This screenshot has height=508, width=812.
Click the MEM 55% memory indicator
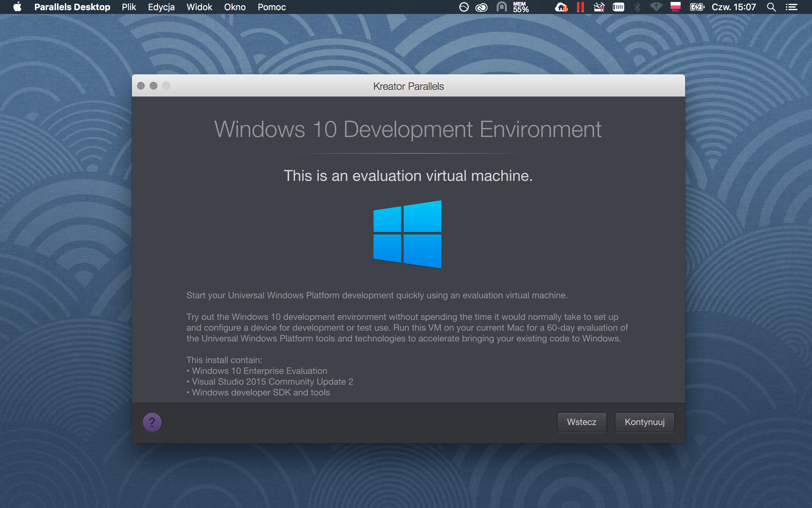(x=521, y=7)
